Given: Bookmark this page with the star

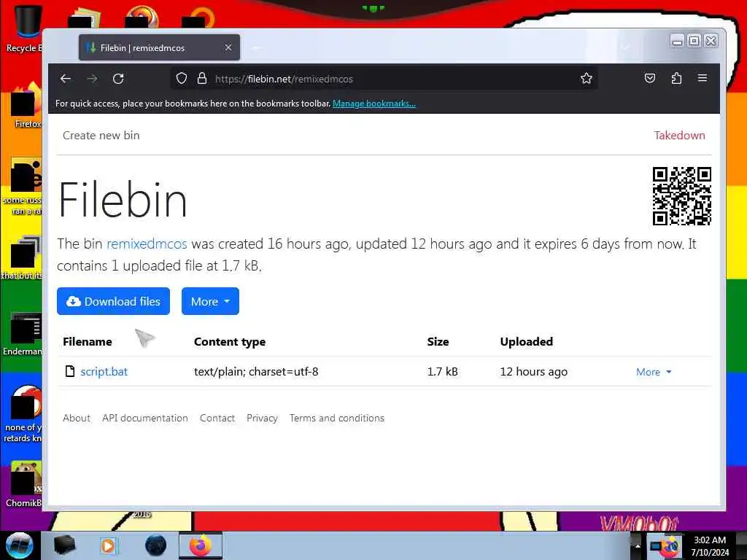Looking at the screenshot, I should (x=587, y=79).
